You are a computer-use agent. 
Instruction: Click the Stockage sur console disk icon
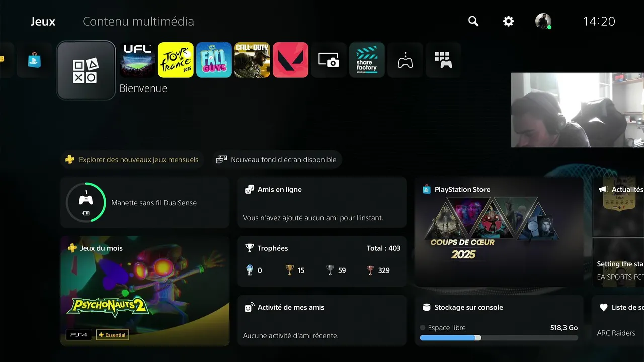pos(426,307)
